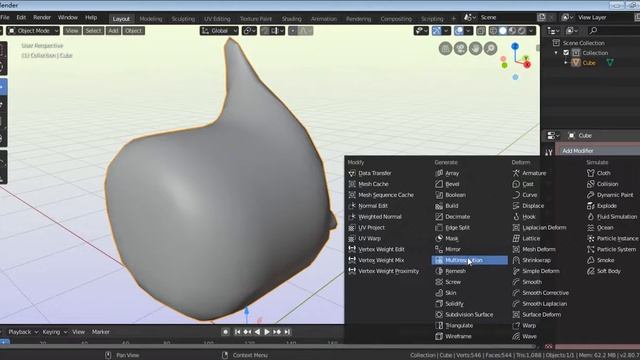
Task: Toggle the Collection checkbox in outliner
Action: [x=566, y=53]
